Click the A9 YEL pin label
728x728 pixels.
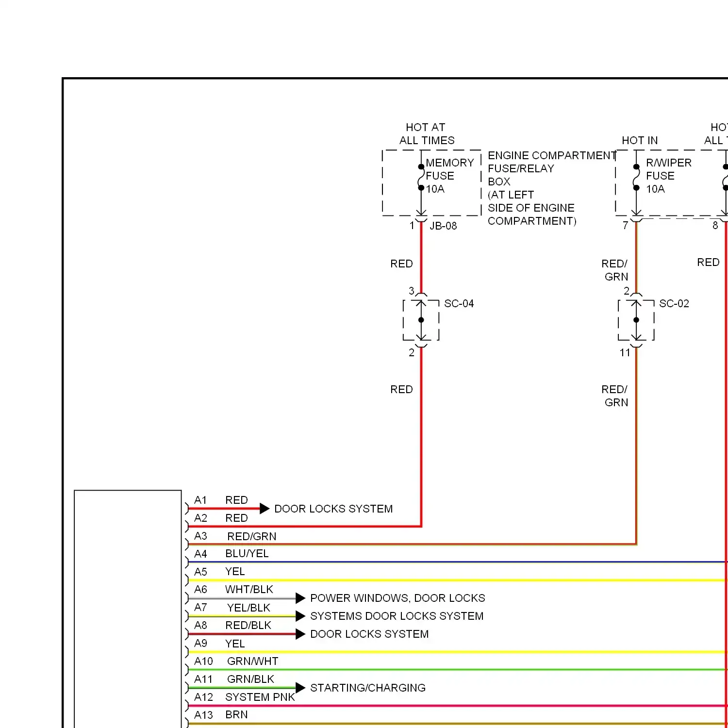219,644
